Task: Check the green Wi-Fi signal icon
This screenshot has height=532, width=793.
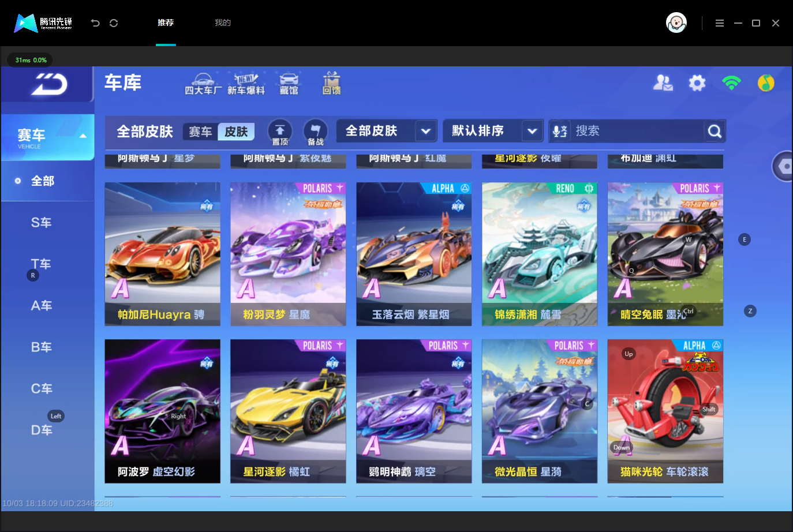Action: 731,83
